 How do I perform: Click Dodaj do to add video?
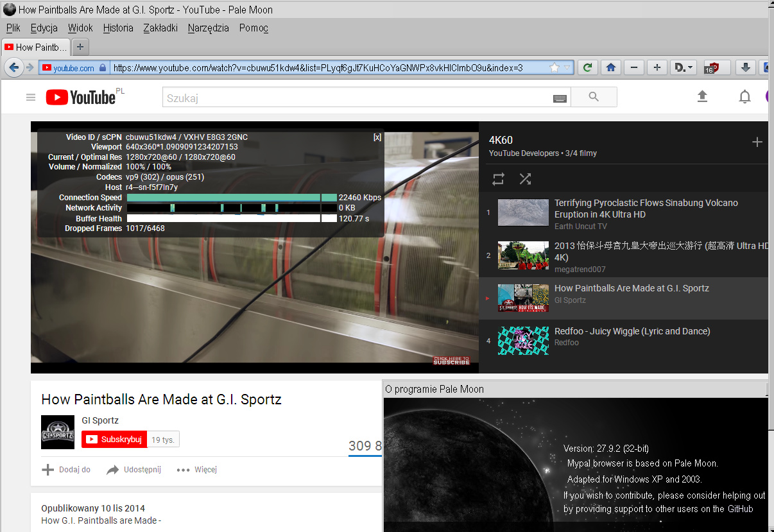[x=66, y=470]
